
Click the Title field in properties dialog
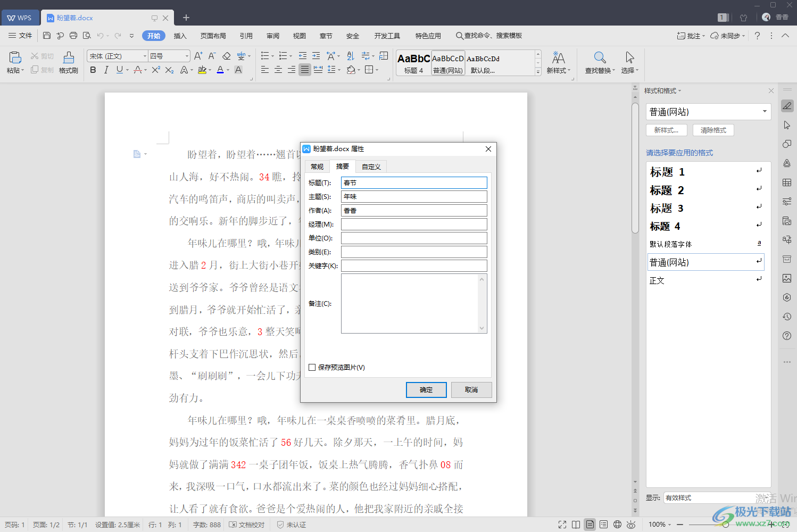414,182
